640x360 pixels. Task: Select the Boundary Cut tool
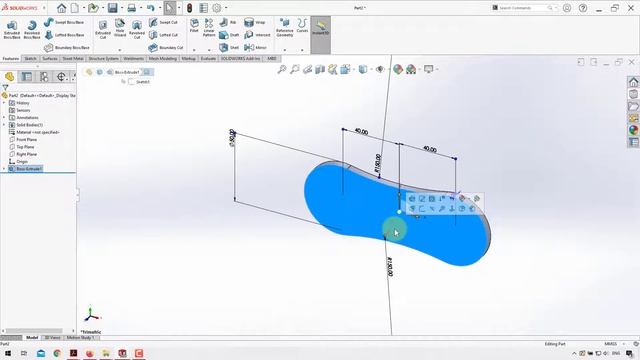165,47
